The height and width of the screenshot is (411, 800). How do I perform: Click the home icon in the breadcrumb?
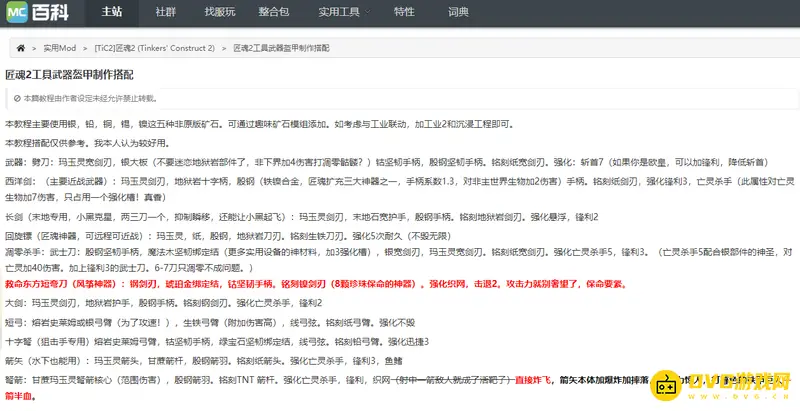click(22, 47)
